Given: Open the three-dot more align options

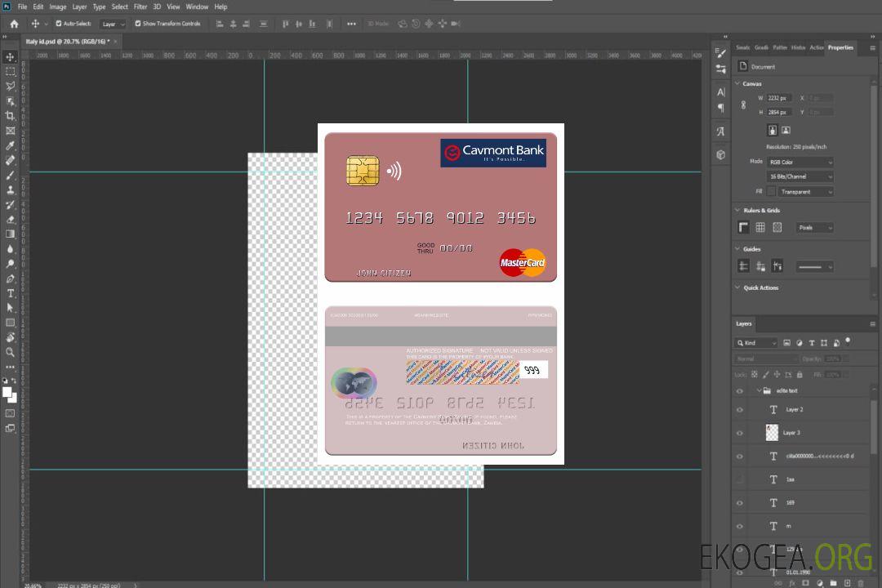Looking at the screenshot, I should coord(351,24).
